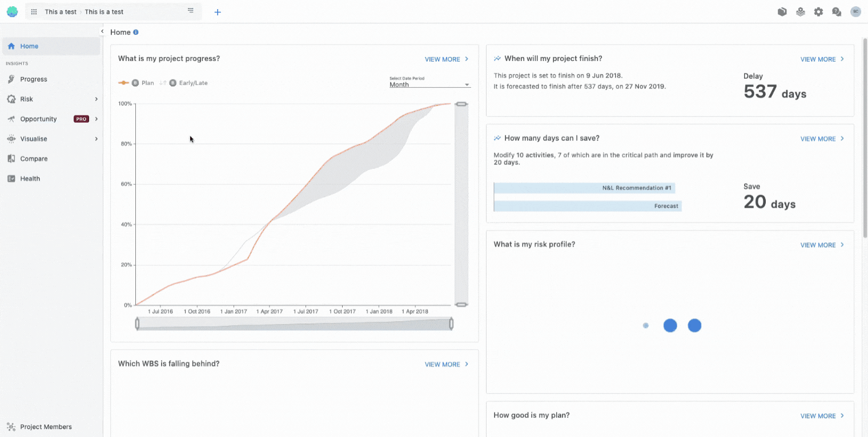Click the Home icon in the sidebar

pyautogui.click(x=11, y=46)
